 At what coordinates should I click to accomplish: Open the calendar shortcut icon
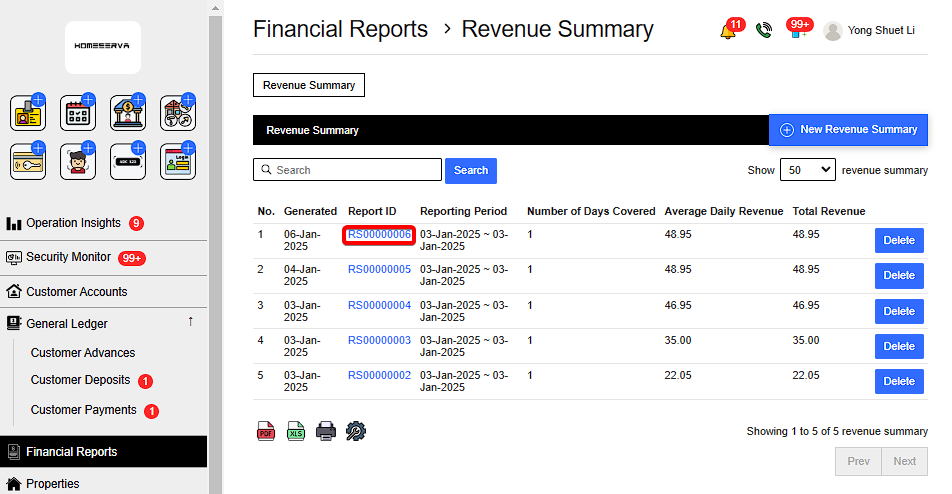(78, 114)
